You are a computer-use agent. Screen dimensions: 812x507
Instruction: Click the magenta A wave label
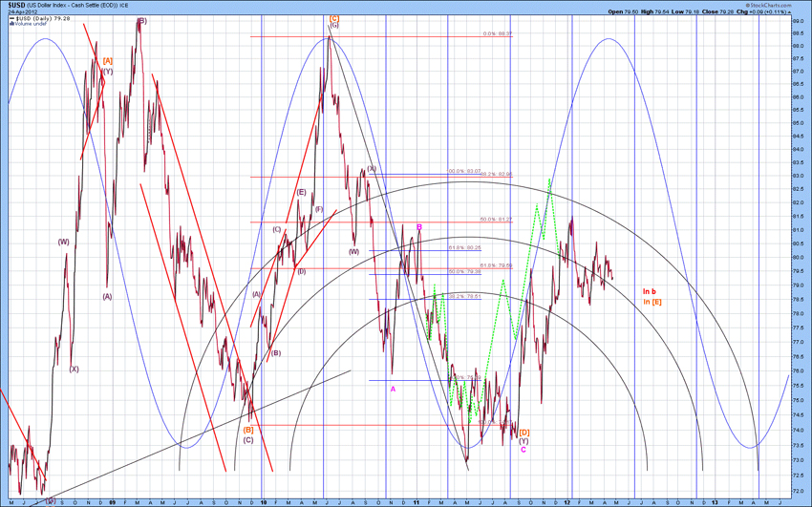pos(393,388)
